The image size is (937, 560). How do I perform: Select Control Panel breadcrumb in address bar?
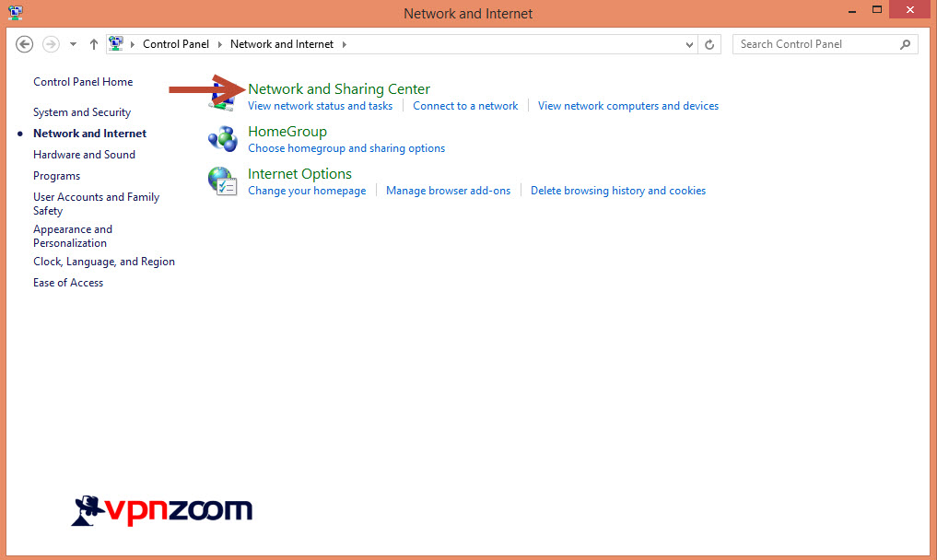pyautogui.click(x=176, y=44)
